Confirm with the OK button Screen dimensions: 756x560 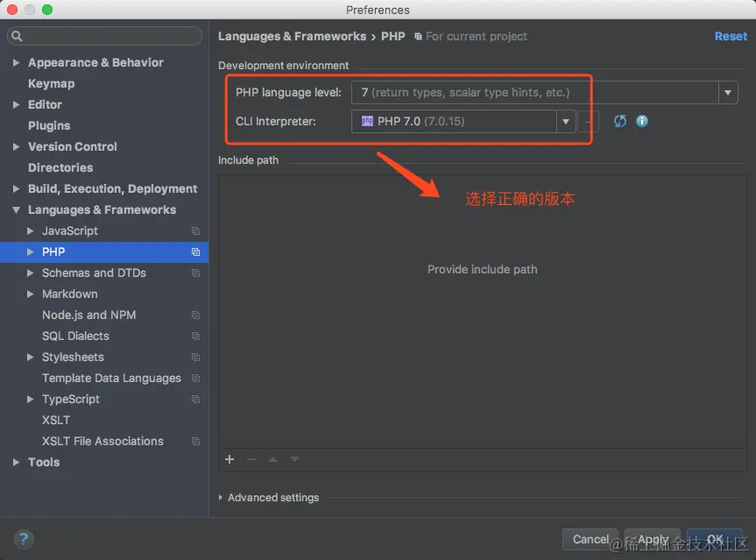pyautogui.click(x=715, y=539)
